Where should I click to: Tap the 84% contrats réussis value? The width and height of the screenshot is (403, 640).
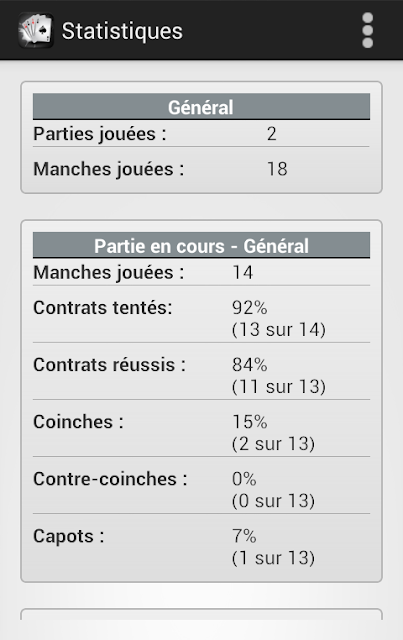(249, 365)
